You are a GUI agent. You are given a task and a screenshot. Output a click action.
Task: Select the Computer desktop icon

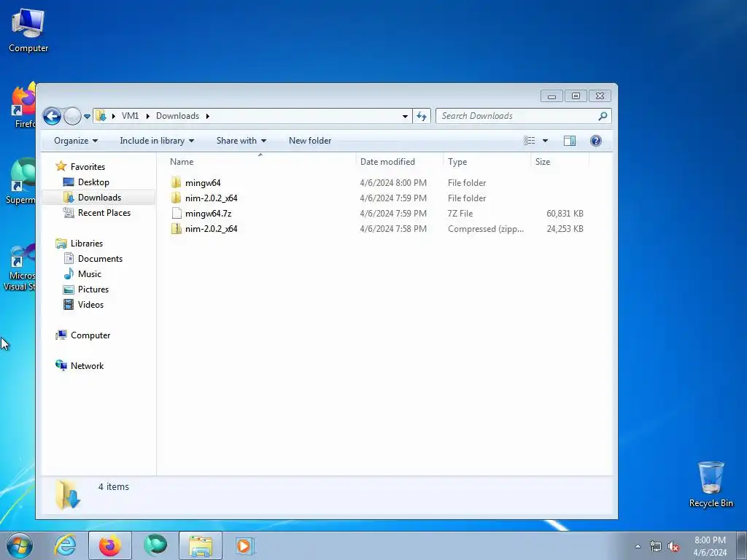point(28,31)
